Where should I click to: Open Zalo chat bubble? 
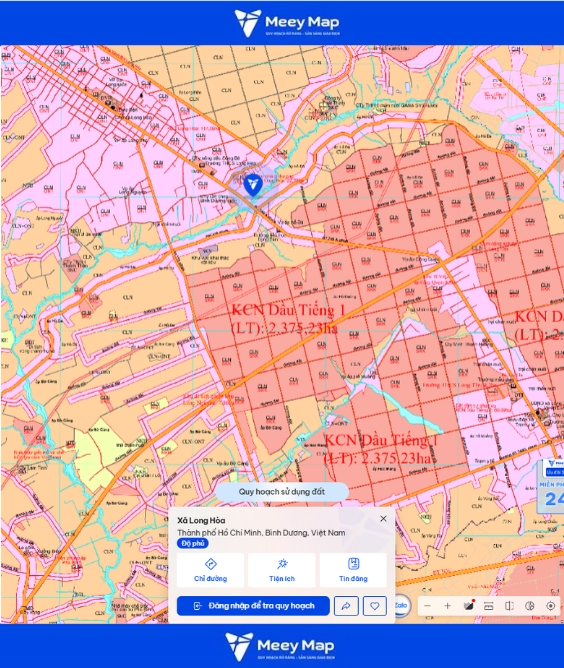[x=401, y=605]
